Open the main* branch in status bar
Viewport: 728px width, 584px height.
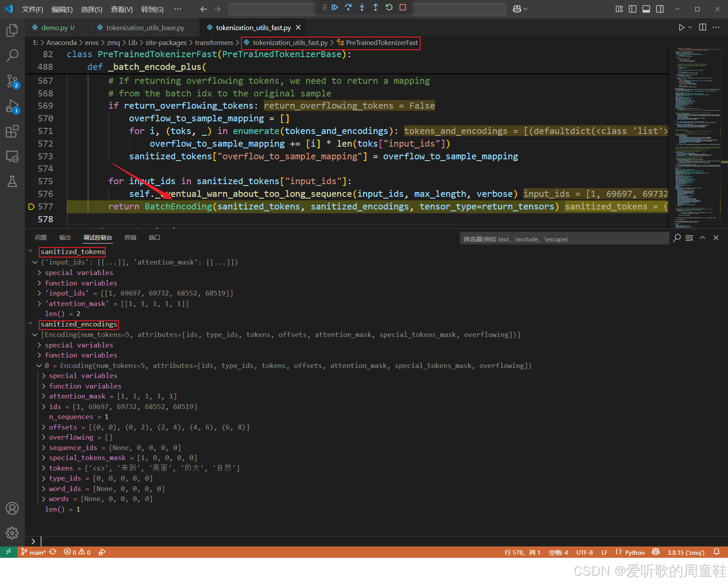click(x=33, y=552)
